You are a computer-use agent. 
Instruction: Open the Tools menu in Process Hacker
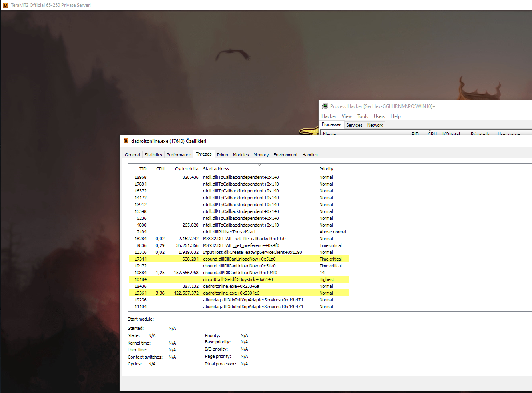point(363,116)
